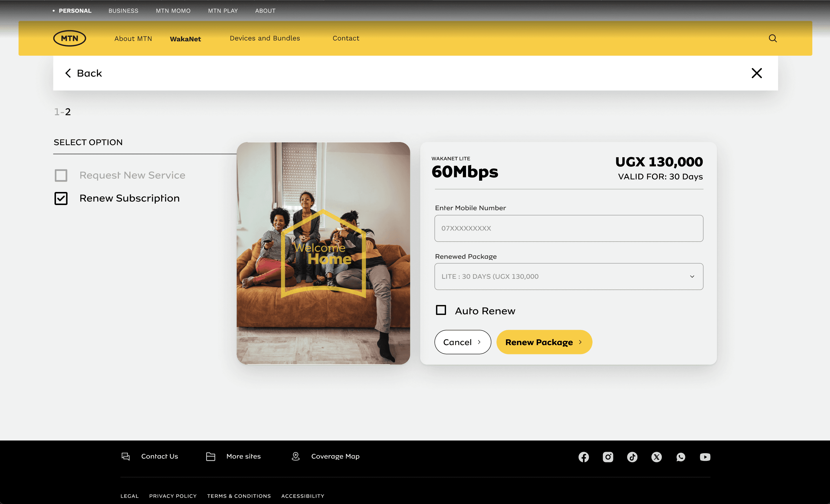The image size is (830, 504).
Task: Enable the Request New Service checkbox
Action: [62, 175]
